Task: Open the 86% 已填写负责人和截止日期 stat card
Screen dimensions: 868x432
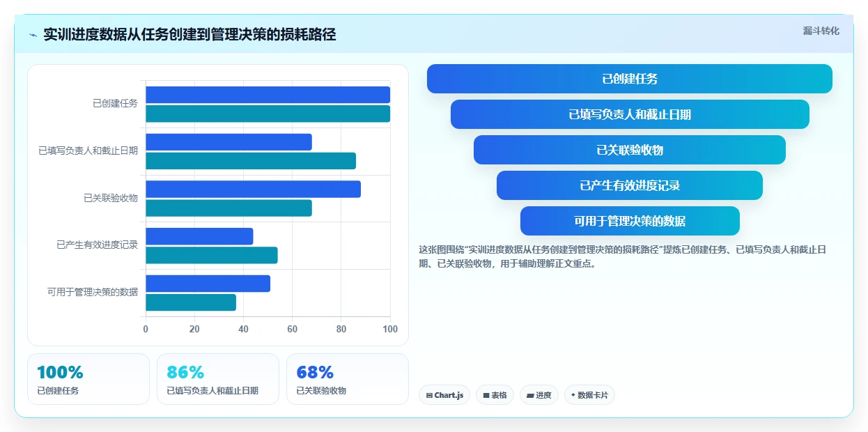Action: click(x=218, y=379)
